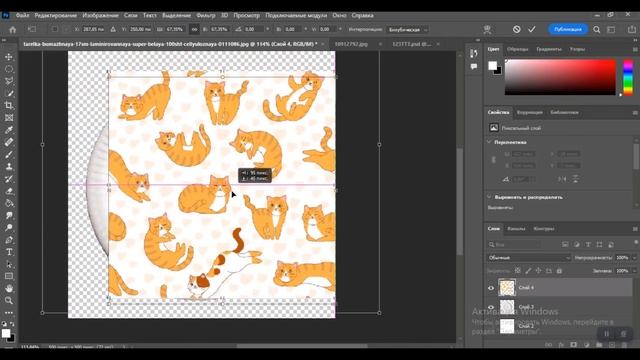Select the Brush tool
Viewport: 640px width, 360px height.
(x=9, y=155)
